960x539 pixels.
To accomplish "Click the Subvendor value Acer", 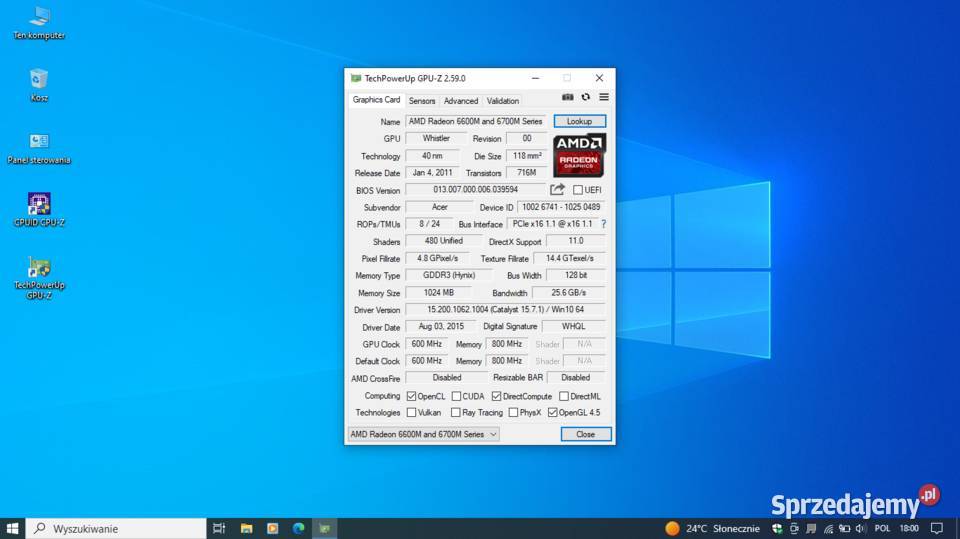I will point(440,207).
